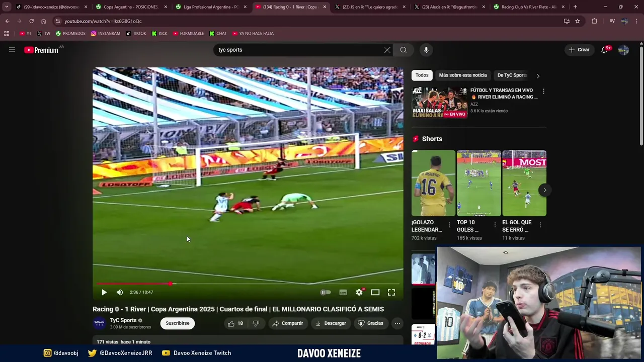644x362 pixels.
Task: Go to the YouTube Premium home logo
Action: pos(42,50)
